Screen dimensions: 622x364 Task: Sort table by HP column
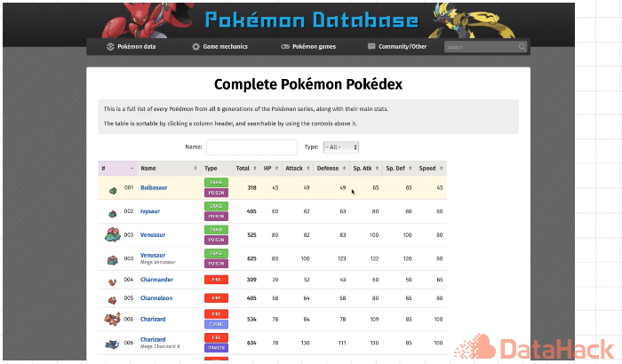click(271, 169)
